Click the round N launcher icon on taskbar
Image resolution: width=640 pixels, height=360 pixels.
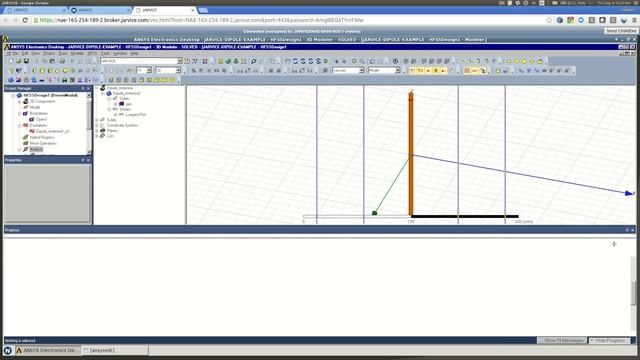tap(7, 350)
